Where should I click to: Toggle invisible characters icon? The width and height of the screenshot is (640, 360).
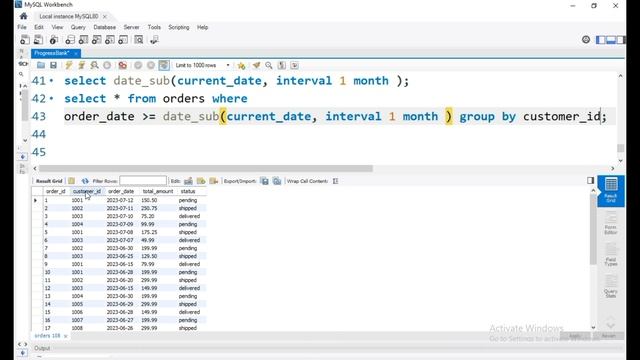(x=282, y=65)
